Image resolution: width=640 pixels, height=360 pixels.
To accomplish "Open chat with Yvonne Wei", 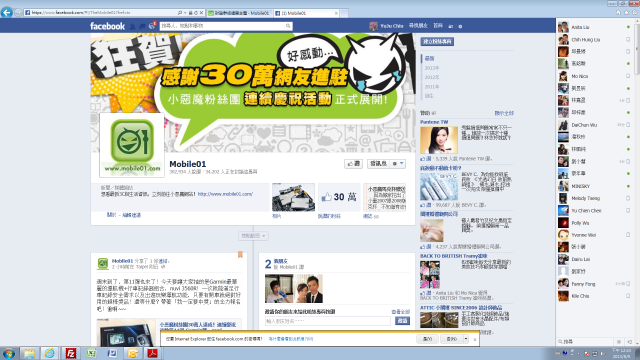I will (594, 235).
